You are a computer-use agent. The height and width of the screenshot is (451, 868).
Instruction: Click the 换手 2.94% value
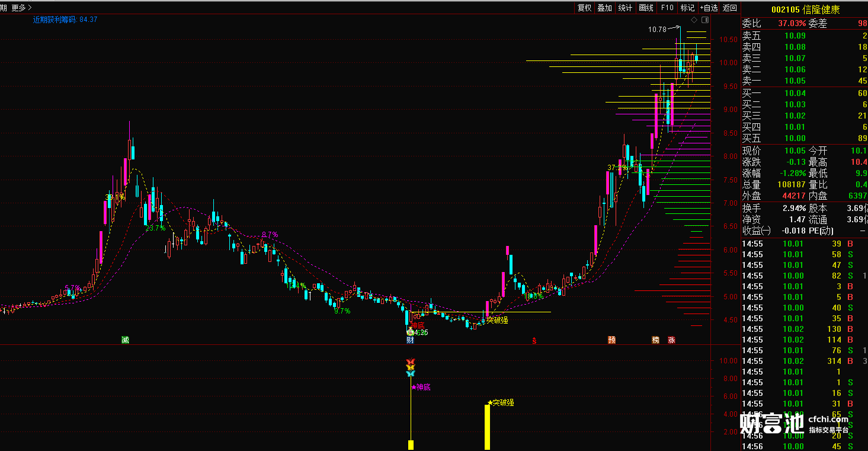795,208
